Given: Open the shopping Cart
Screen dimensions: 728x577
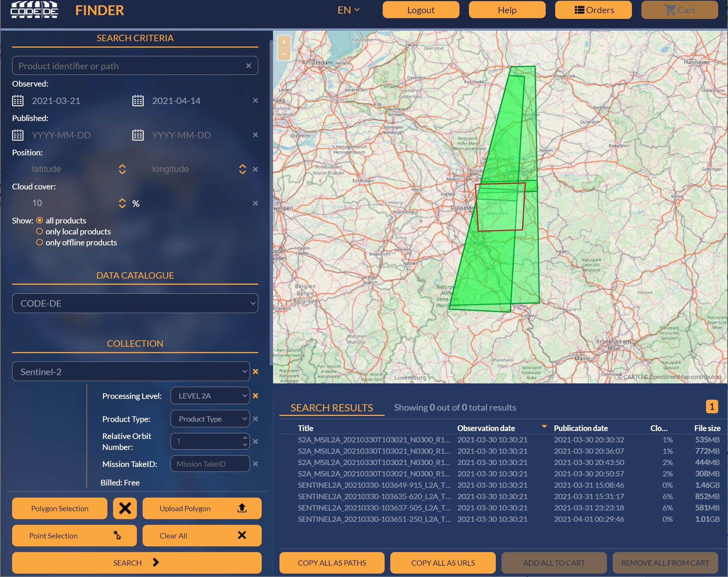Looking at the screenshot, I should point(680,10).
